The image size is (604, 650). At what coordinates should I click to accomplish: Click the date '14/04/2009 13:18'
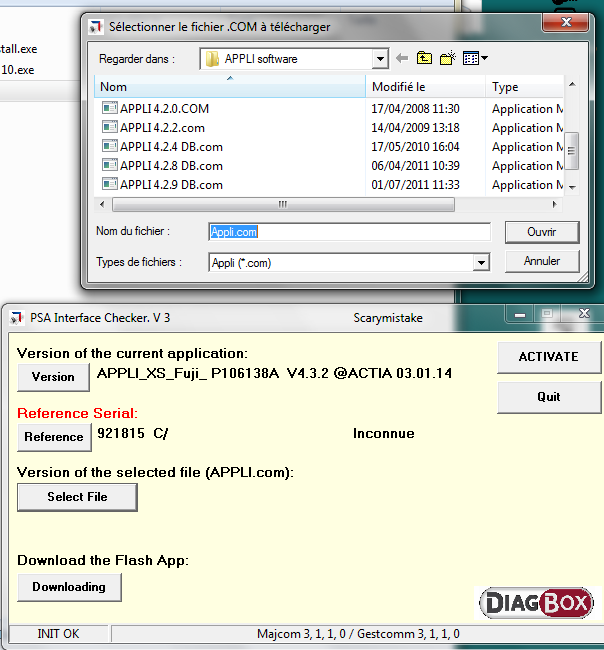pyautogui.click(x=415, y=128)
